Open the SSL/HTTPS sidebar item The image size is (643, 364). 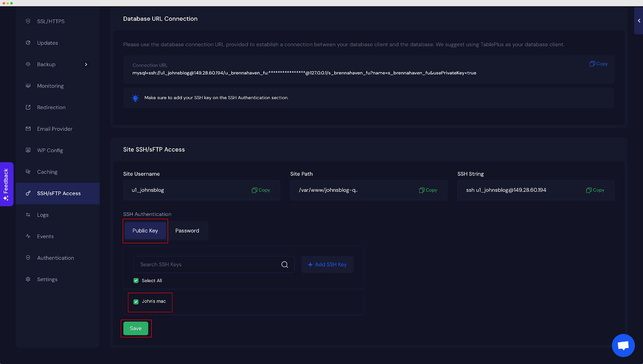[x=51, y=21]
